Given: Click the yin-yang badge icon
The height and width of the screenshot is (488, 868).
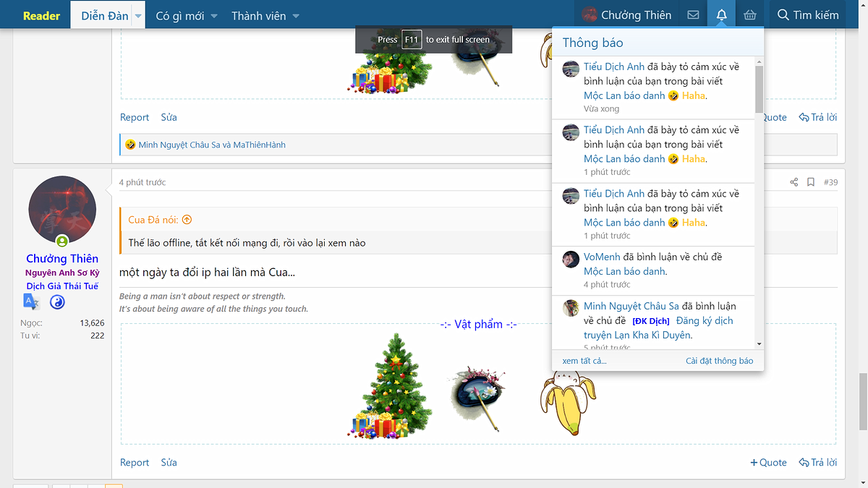Looking at the screenshot, I should (57, 302).
